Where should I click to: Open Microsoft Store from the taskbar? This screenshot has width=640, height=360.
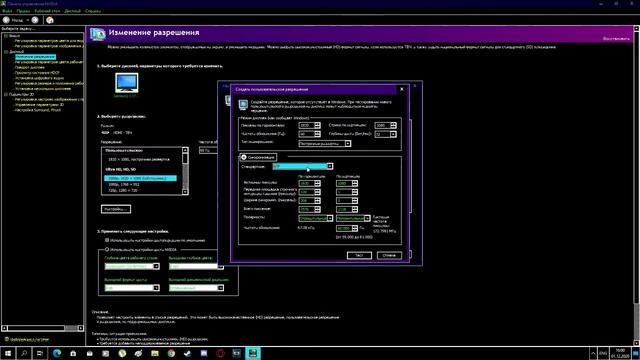tap(73, 353)
